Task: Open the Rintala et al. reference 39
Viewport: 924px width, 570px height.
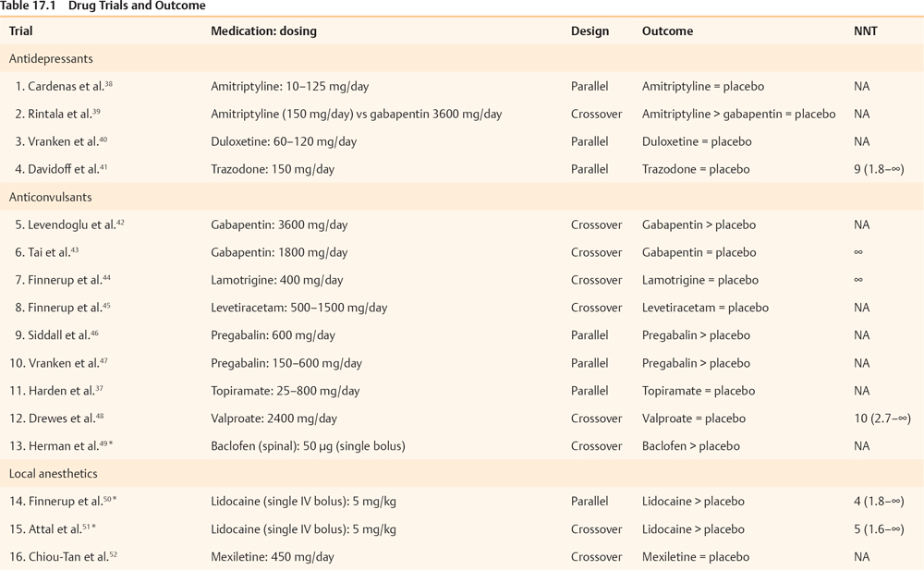Action: tap(96, 111)
